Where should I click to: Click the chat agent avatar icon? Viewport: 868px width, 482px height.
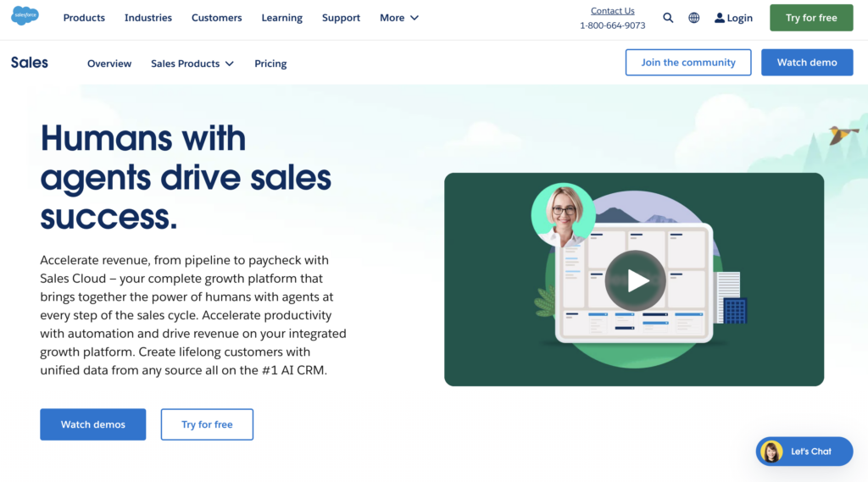tap(771, 452)
